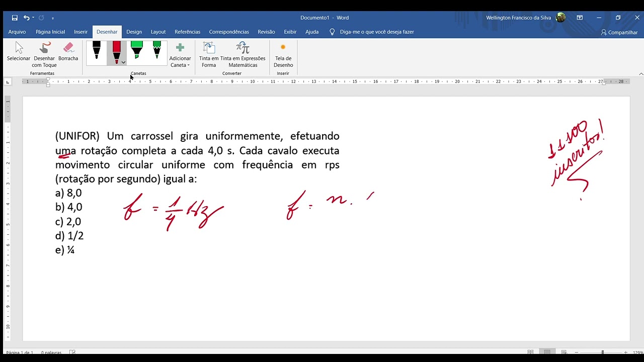
Task: Open the Undo history dropdown arrow
Action: [33, 18]
